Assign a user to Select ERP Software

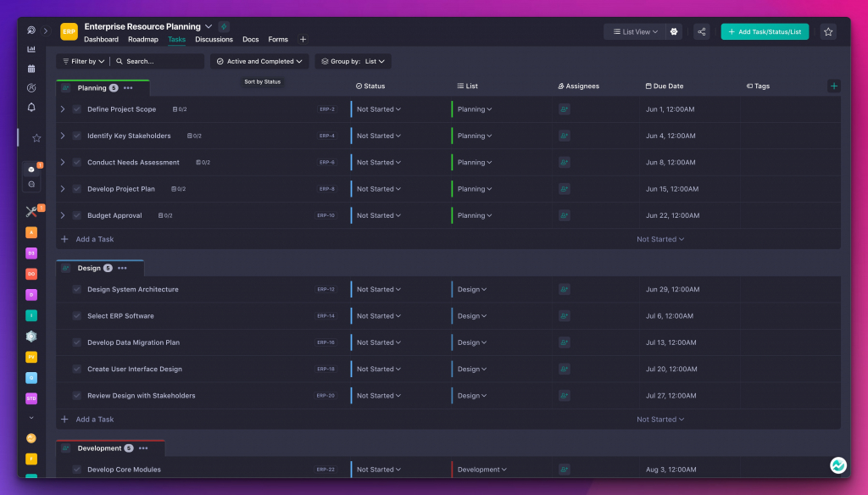pos(564,315)
